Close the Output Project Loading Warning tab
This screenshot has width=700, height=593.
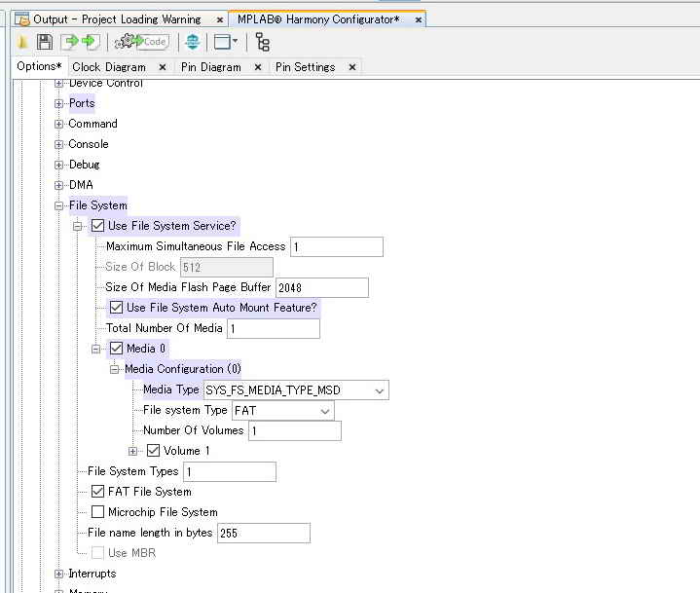click(220, 19)
